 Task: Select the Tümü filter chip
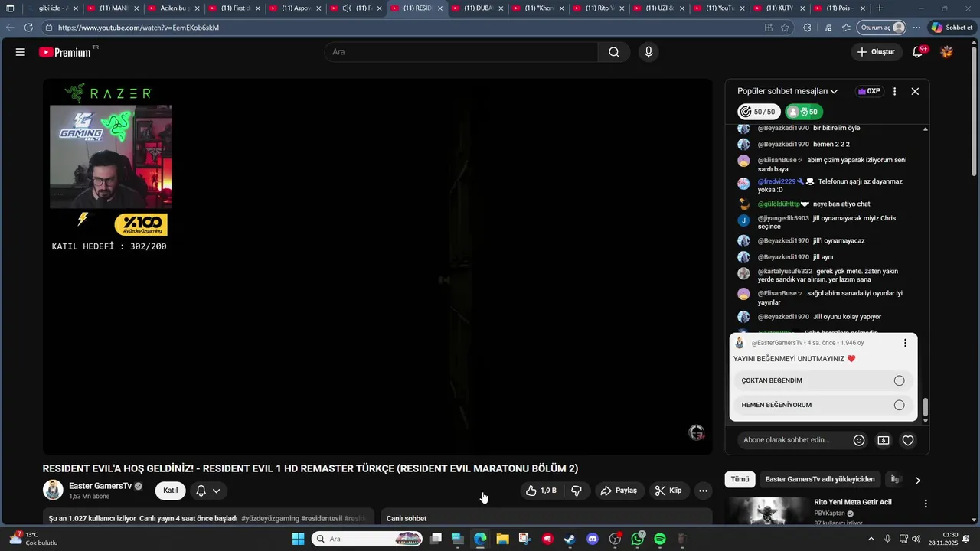tap(740, 479)
